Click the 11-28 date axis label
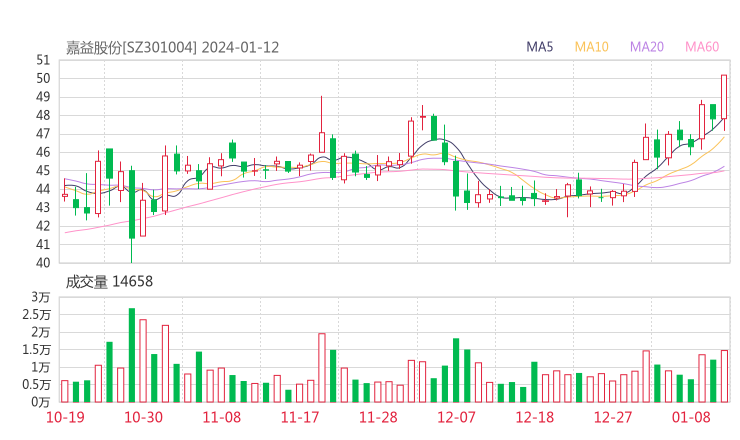Screen dimensions: 740x440 [x=378, y=417]
